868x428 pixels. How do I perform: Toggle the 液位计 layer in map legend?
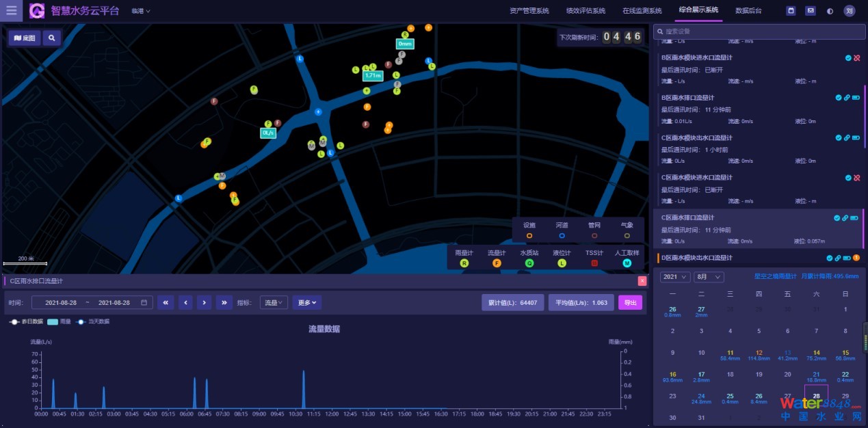tap(562, 263)
